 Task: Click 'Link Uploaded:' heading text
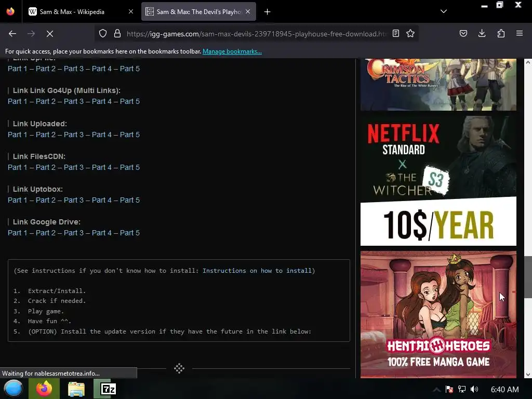click(39, 124)
